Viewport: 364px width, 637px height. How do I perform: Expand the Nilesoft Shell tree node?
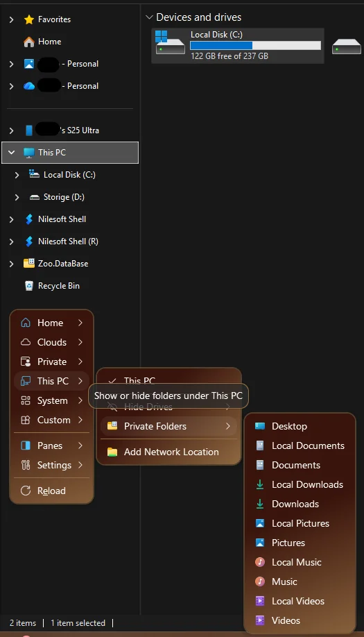pos(11,219)
